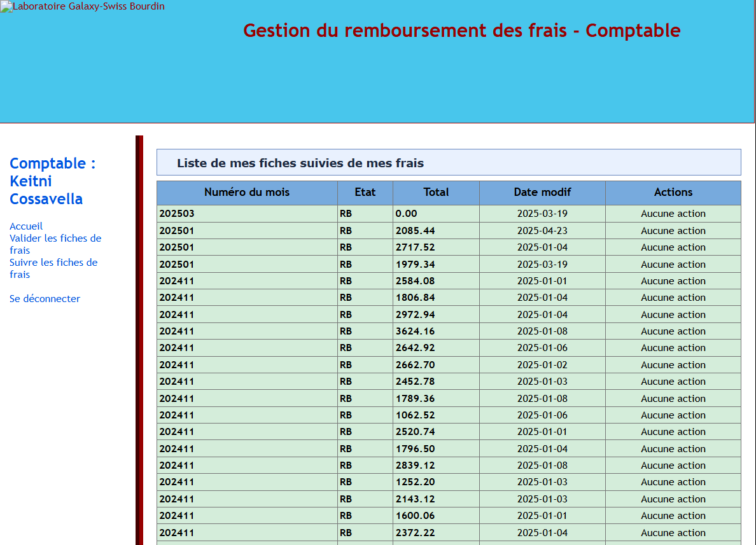This screenshot has height=545, width=756.
Task: Click Aucune action in the 0.00 row
Action: click(673, 214)
